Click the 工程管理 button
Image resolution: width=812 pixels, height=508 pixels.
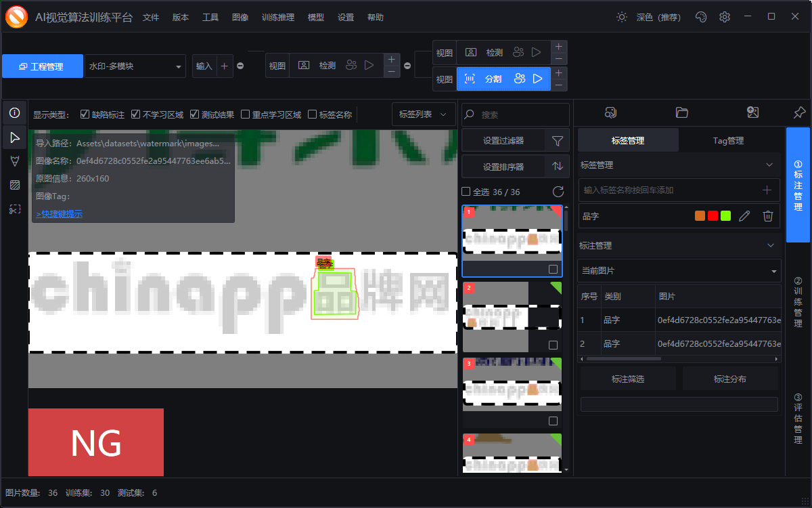click(x=43, y=66)
